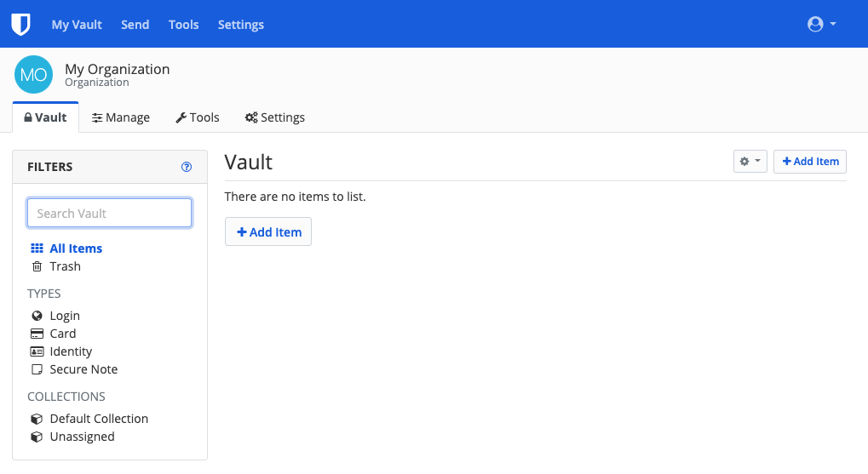Filter by Identity type
This screenshot has height=474, width=868.
[x=71, y=351]
